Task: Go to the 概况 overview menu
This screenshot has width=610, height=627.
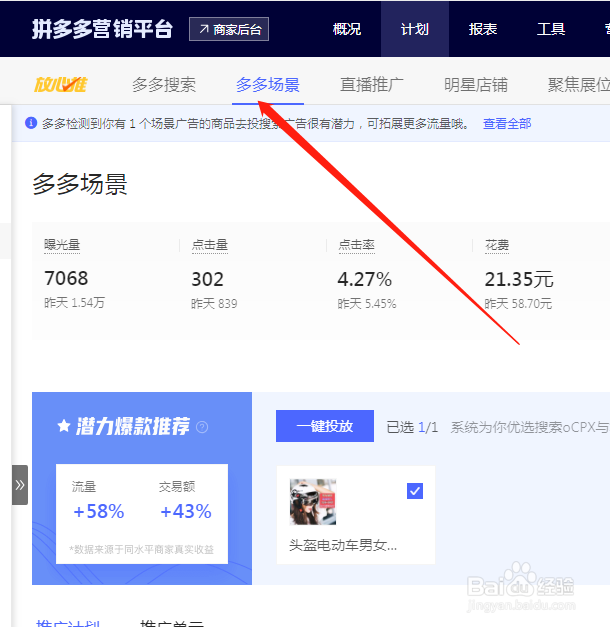Action: click(347, 29)
